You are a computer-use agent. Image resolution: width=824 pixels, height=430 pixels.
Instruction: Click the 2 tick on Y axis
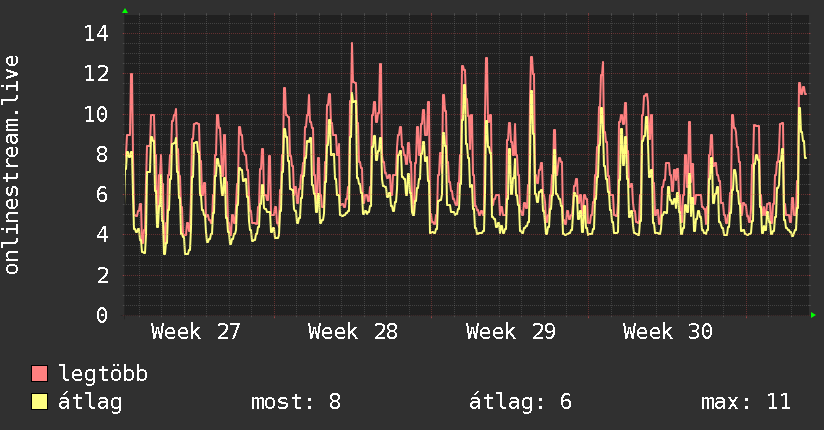coord(102,275)
